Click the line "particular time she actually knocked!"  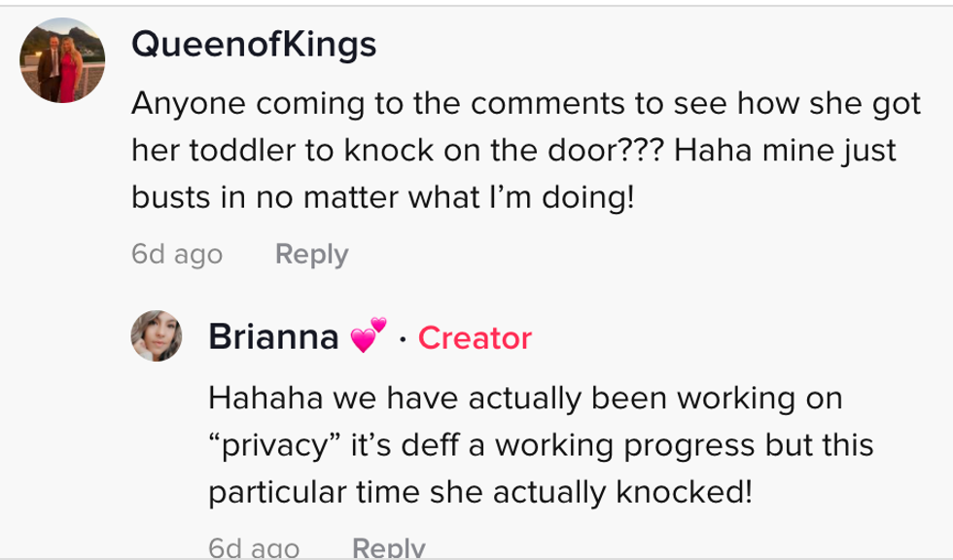pyautogui.click(x=479, y=492)
